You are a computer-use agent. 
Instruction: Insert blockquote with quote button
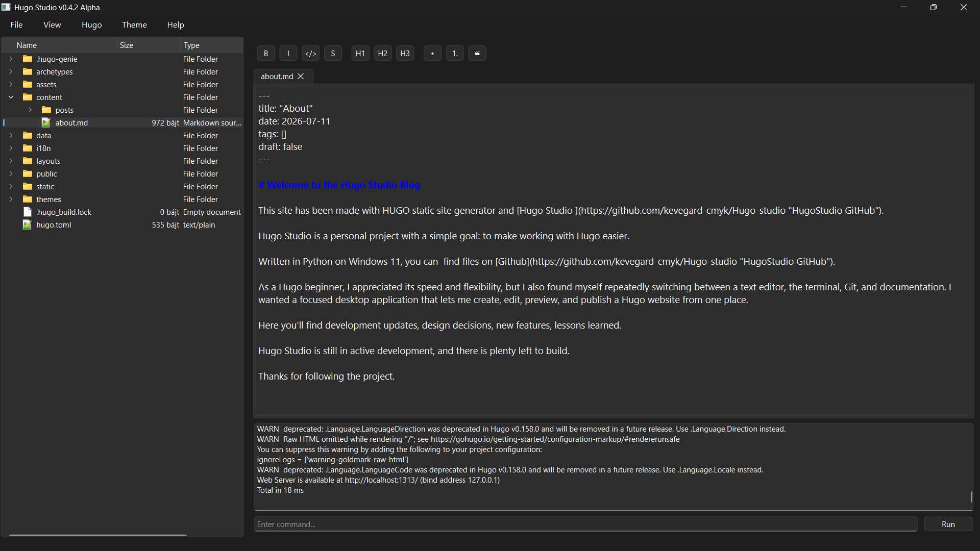(477, 53)
